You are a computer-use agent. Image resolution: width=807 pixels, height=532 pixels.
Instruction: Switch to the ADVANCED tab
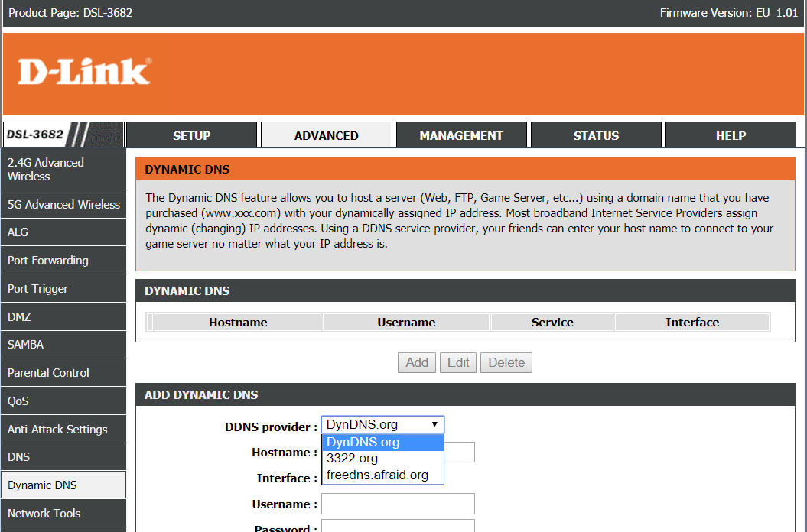coord(327,135)
